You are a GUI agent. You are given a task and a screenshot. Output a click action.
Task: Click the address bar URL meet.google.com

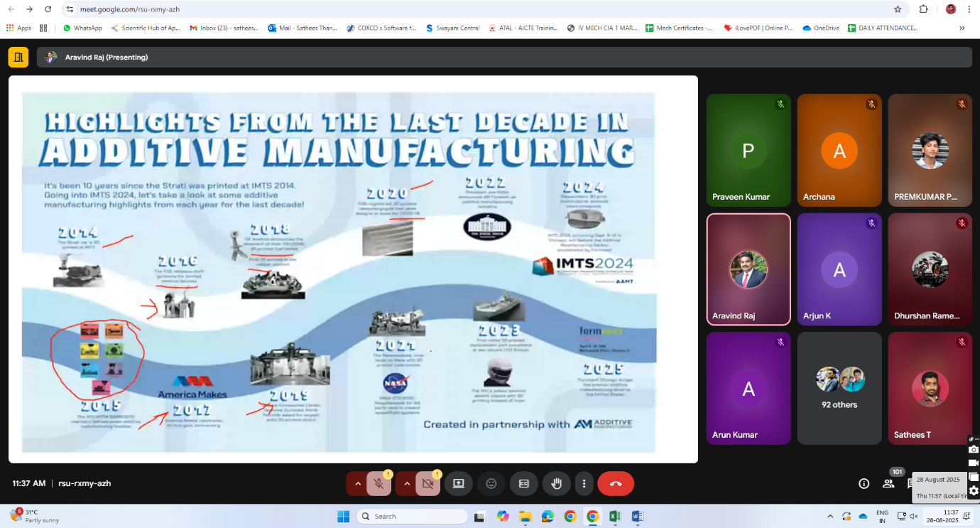pyautogui.click(x=130, y=9)
